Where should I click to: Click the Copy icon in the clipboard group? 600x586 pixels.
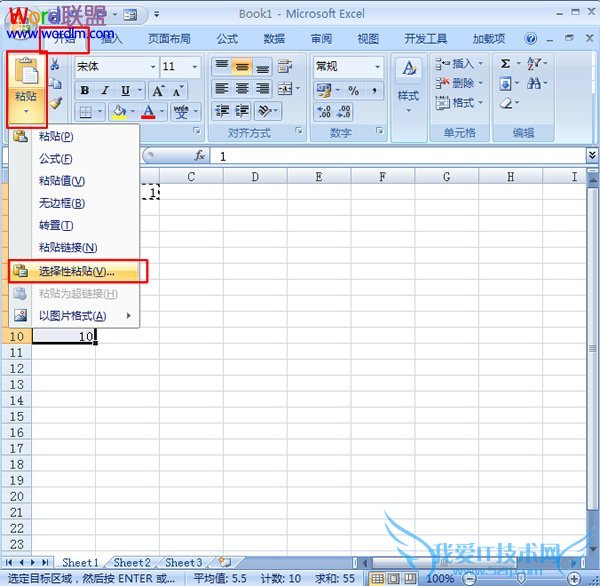click(x=55, y=83)
